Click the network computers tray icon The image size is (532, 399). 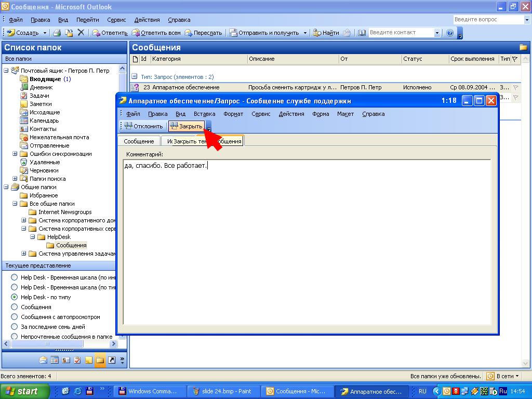[465, 391]
